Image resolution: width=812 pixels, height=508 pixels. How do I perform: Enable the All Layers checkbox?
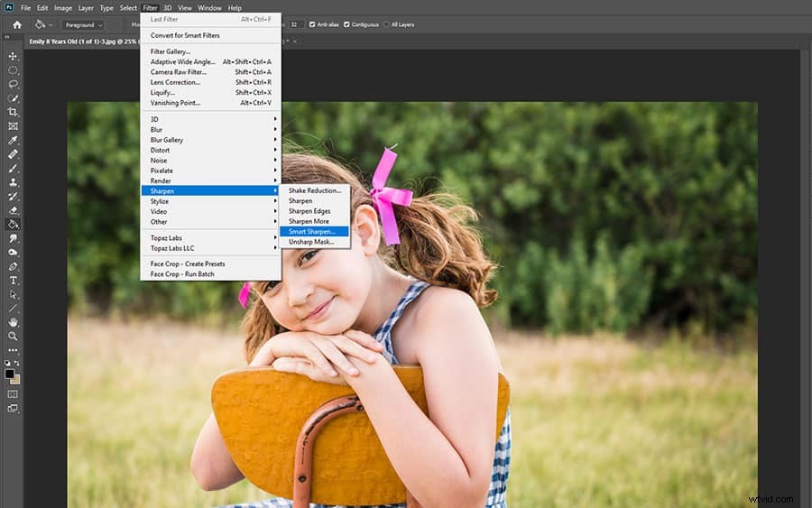pyautogui.click(x=386, y=24)
